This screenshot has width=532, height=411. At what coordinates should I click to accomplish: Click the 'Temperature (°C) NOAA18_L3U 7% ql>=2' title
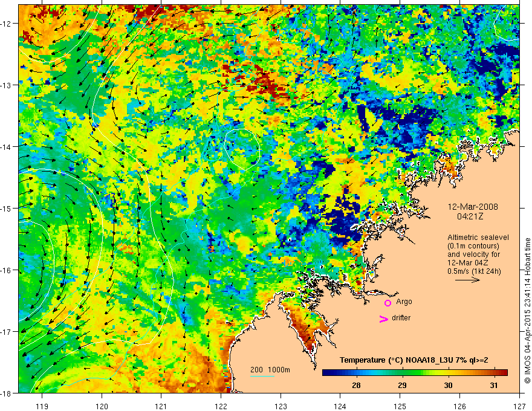tap(414, 360)
